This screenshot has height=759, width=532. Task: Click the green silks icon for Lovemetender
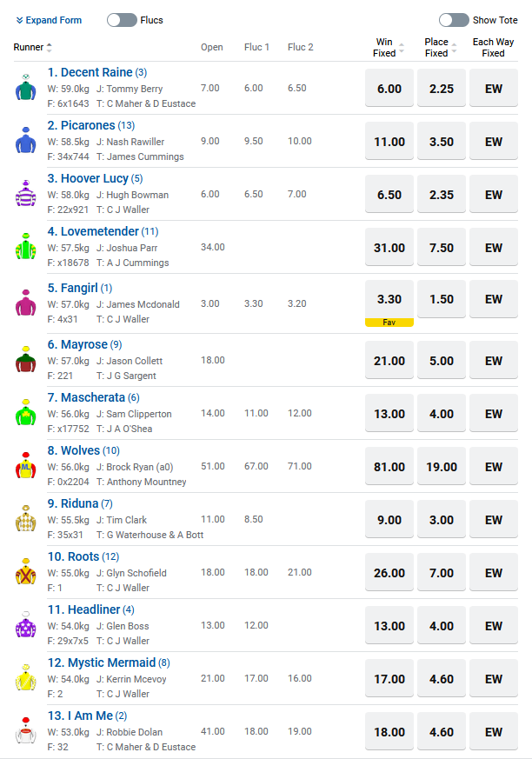tap(26, 247)
